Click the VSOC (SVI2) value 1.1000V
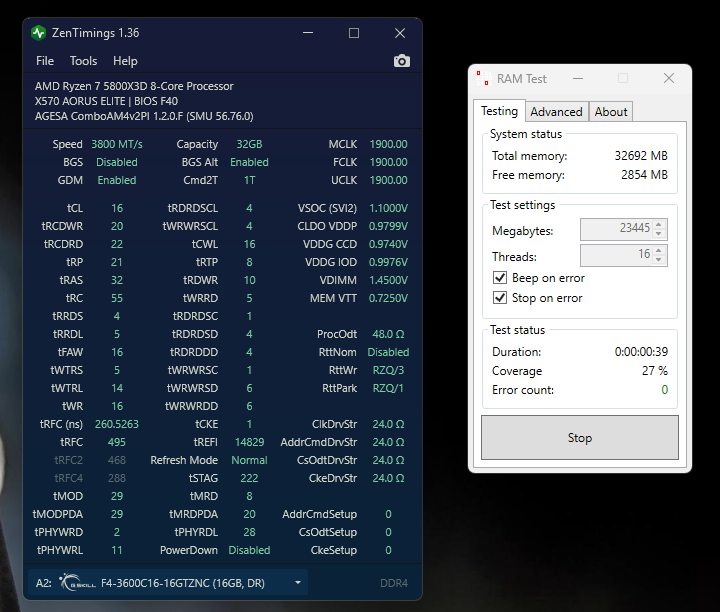720x612 pixels. [x=388, y=208]
